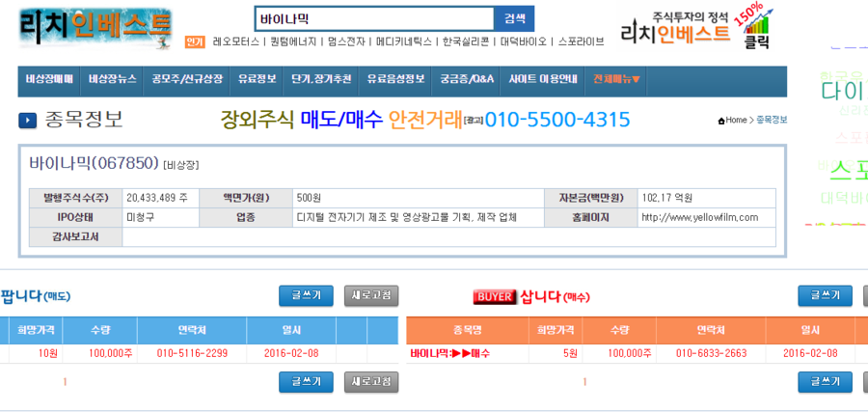Click the 감사보고서 row label

point(76,237)
